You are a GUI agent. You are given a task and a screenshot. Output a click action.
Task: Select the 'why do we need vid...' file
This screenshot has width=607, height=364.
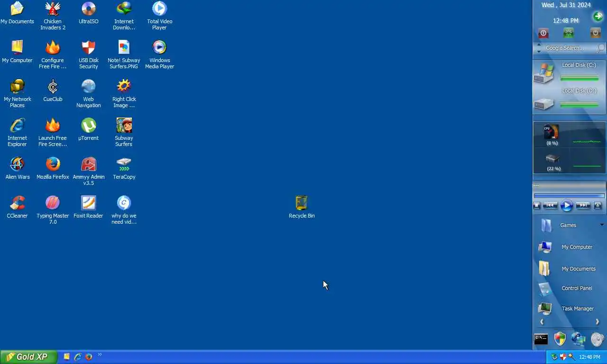[x=124, y=210]
